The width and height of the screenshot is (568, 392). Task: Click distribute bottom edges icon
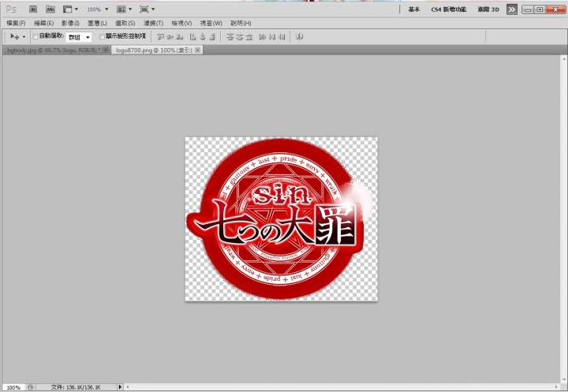(248, 36)
